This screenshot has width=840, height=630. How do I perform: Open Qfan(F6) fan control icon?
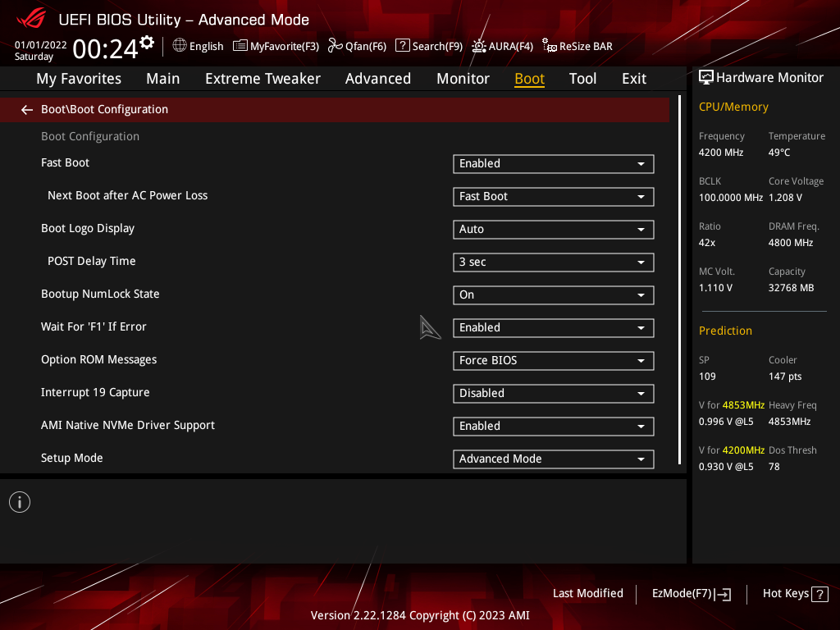point(336,46)
